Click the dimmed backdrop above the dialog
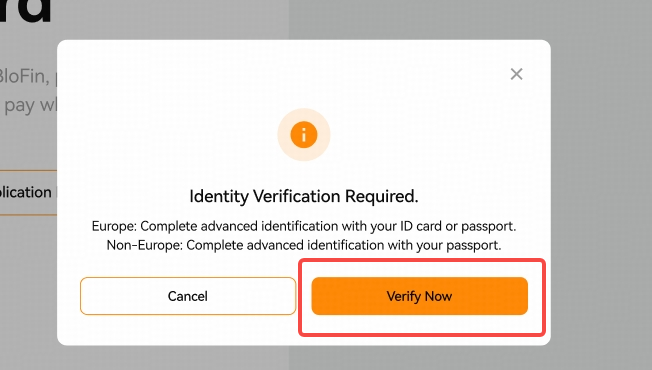Viewport: 652px width, 370px height. pyautogui.click(x=304, y=20)
